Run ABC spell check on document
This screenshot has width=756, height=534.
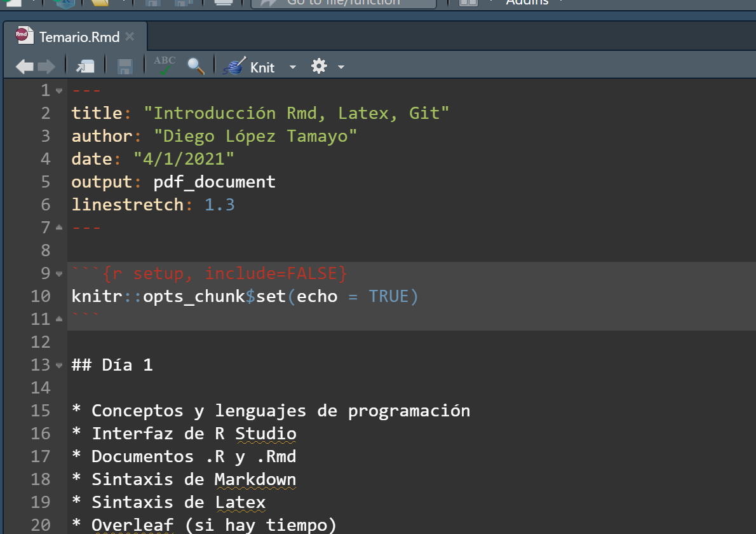pyautogui.click(x=165, y=65)
